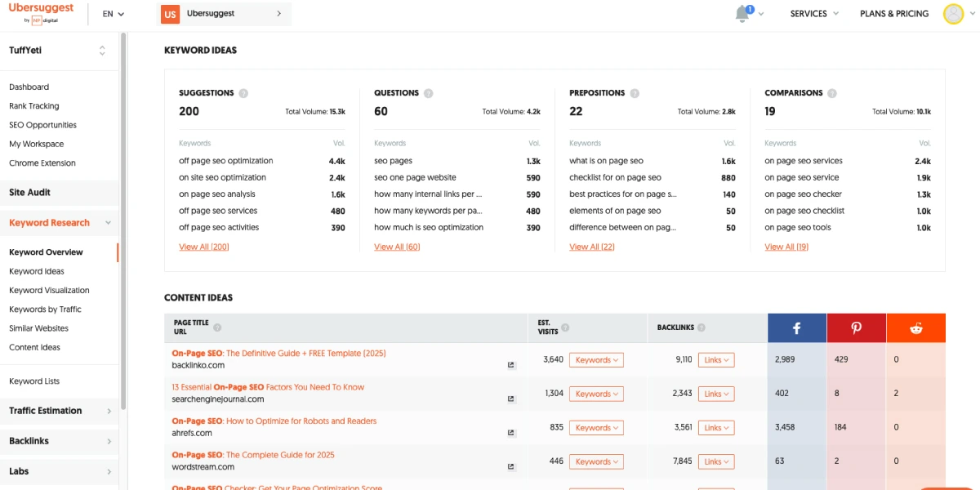Screen dimensions: 980x490
Task: Click the US country badge
Action: [x=170, y=14]
